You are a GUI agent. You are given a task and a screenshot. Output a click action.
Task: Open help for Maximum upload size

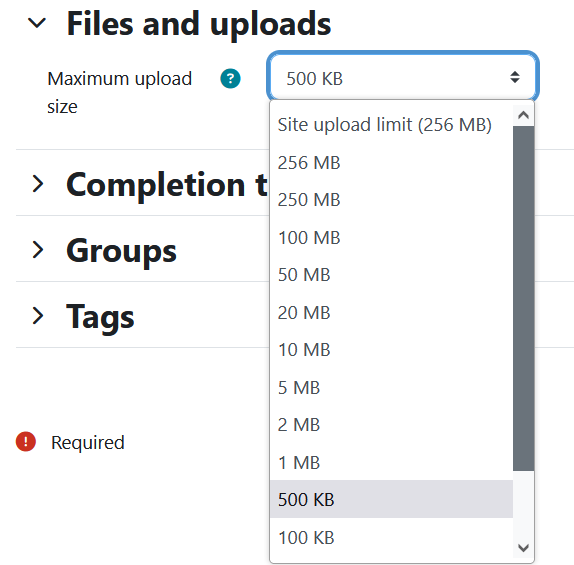tap(230, 78)
